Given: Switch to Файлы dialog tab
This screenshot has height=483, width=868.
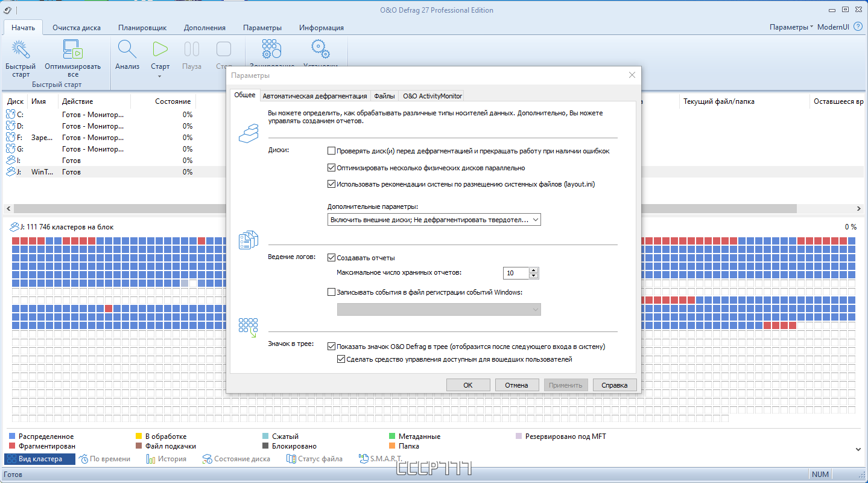Looking at the screenshot, I should 384,96.
